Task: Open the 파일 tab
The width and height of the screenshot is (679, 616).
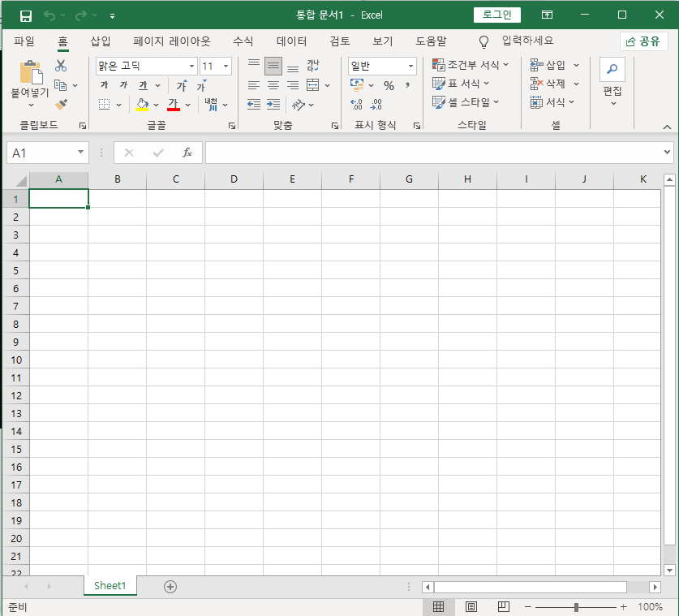Action: (x=24, y=41)
